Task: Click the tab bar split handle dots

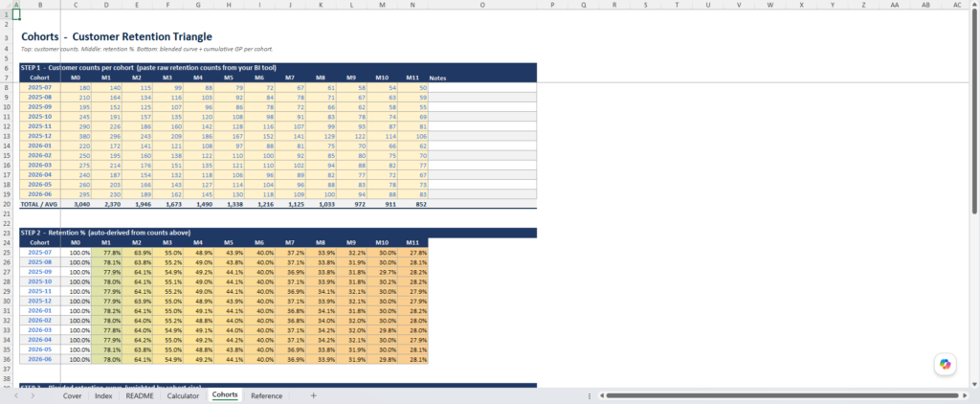Action: point(590,396)
